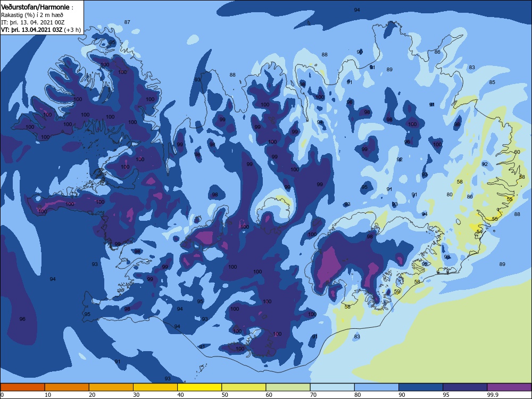Pick the pale green 60–70 legend swatch

288,387
